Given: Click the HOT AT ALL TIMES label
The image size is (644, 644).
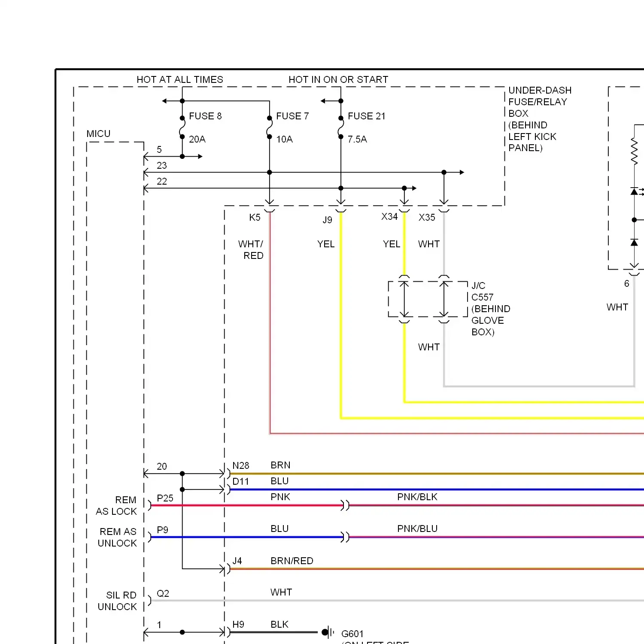Looking at the screenshot, I should coord(180,80).
